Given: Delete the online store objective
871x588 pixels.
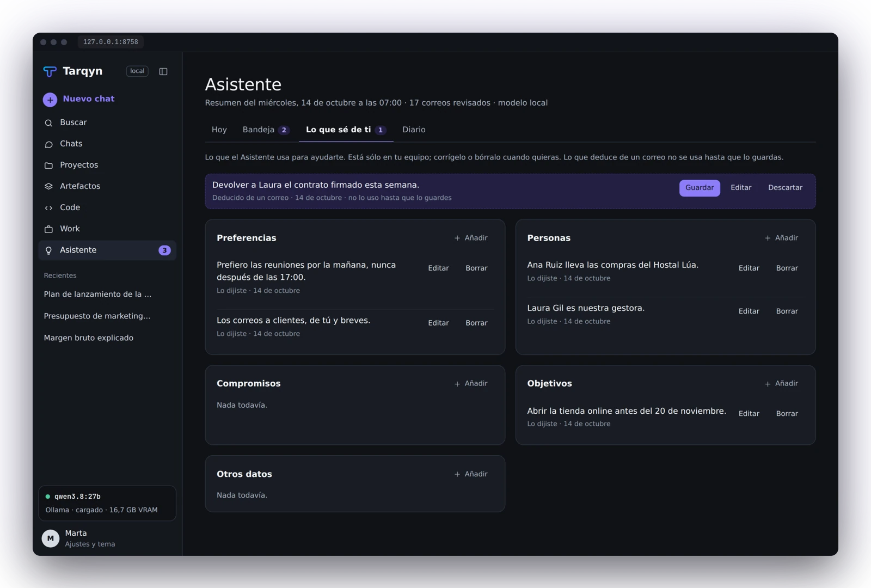Looking at the screenshot, I should [787, 414].
